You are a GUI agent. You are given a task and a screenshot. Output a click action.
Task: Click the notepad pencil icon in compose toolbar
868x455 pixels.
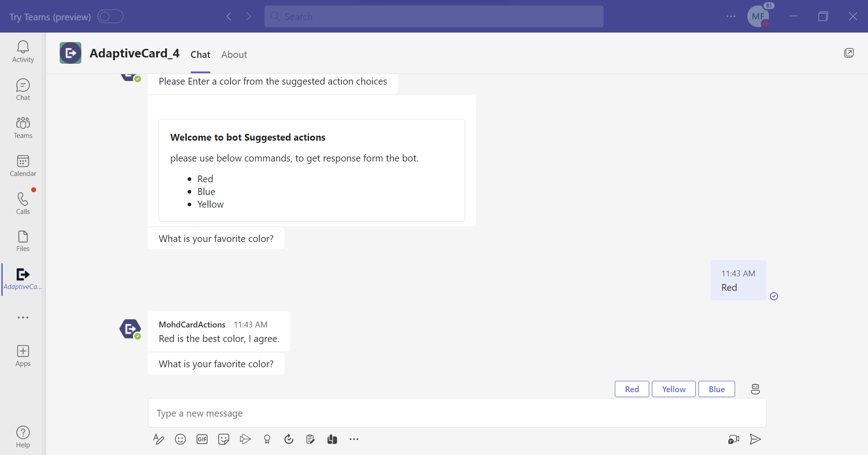311,439
